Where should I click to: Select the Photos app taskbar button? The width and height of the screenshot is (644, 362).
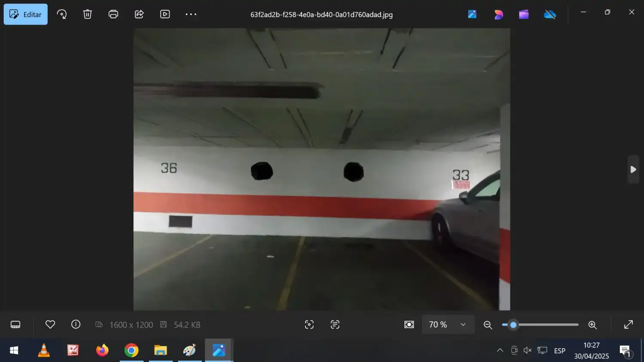(x=219, y=350)
